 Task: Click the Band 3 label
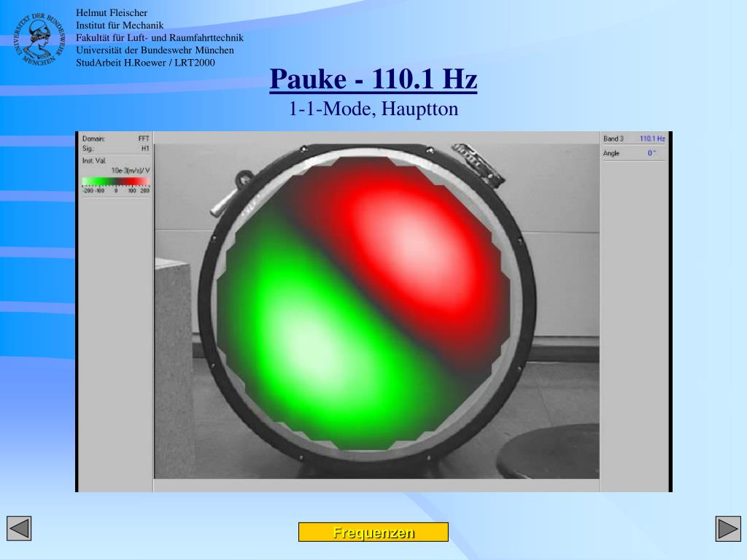coord(613,139)
